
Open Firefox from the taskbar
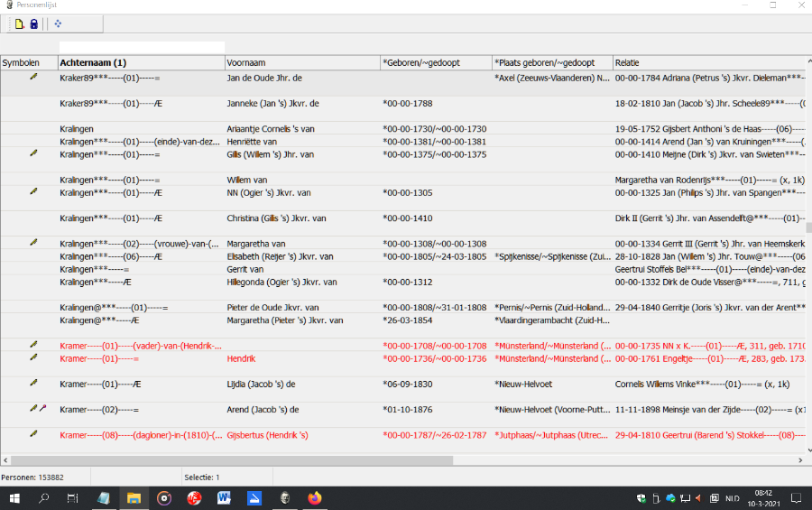pos(314,497)
